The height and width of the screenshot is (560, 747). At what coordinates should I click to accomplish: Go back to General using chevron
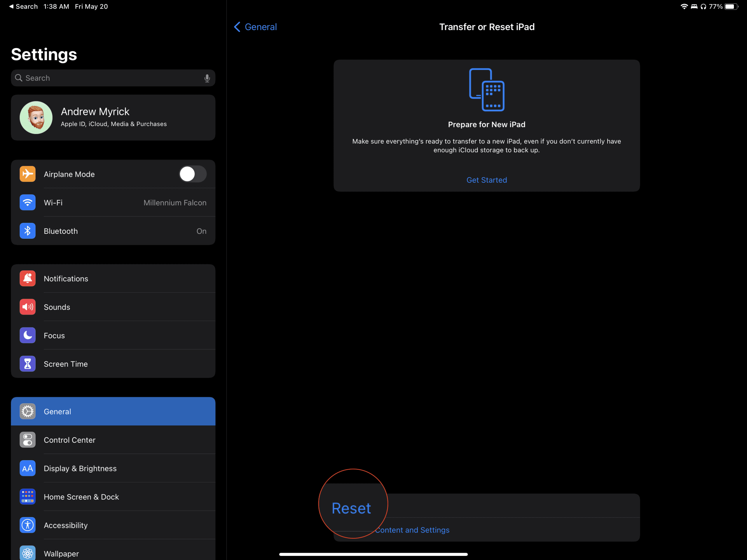coord(255,27)
